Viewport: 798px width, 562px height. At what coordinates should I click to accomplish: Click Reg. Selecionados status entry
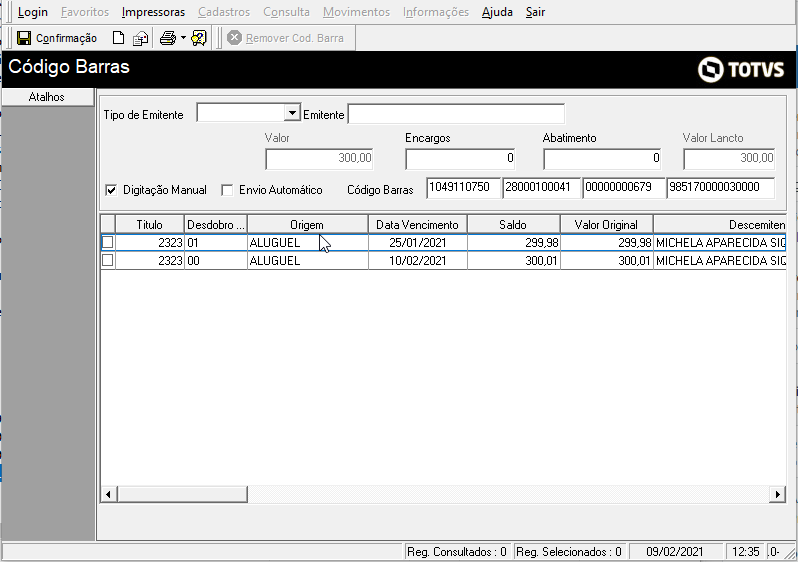[x=568, y=552]
